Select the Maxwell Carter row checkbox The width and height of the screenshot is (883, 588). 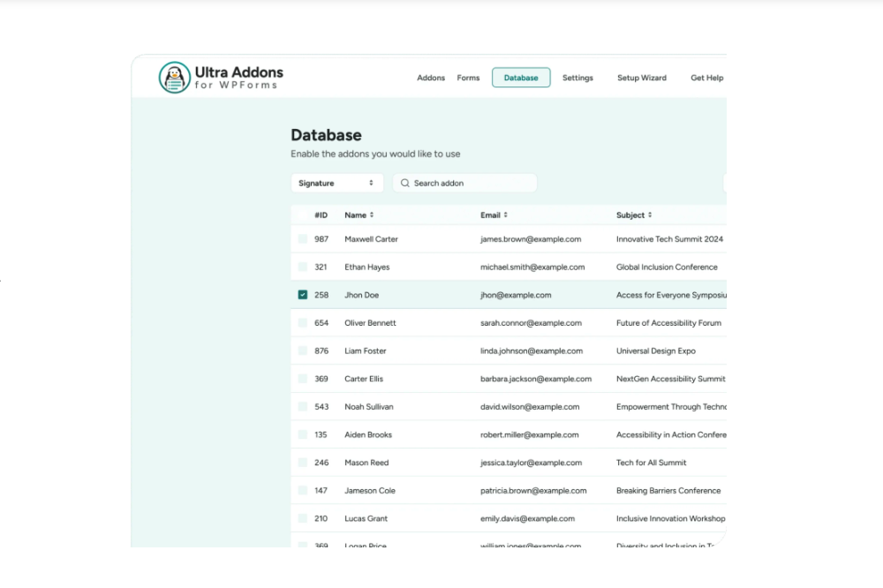(303, 238)
